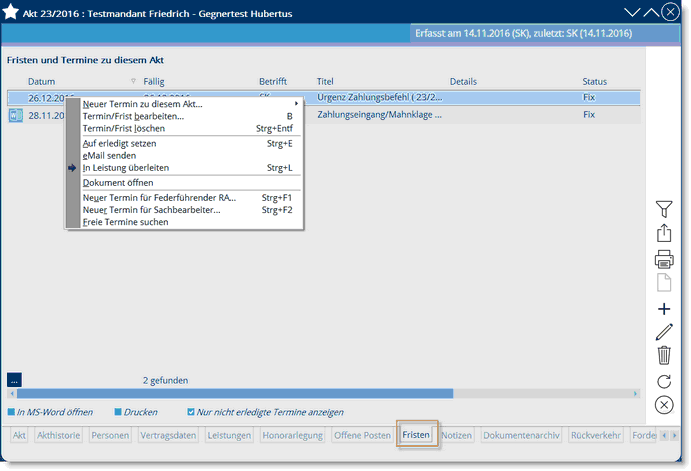Click the blue ellipsis button

click(14, 380)
